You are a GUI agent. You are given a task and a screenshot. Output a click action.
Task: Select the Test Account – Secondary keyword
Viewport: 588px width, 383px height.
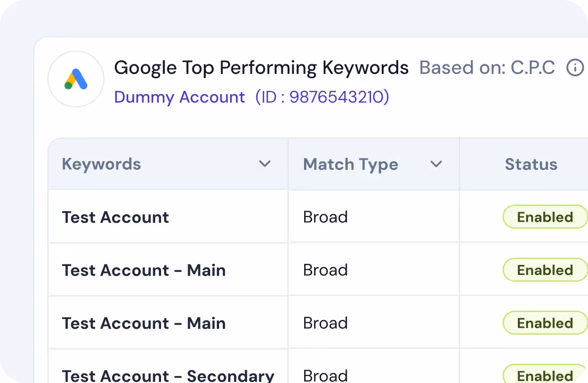[168, 376]
